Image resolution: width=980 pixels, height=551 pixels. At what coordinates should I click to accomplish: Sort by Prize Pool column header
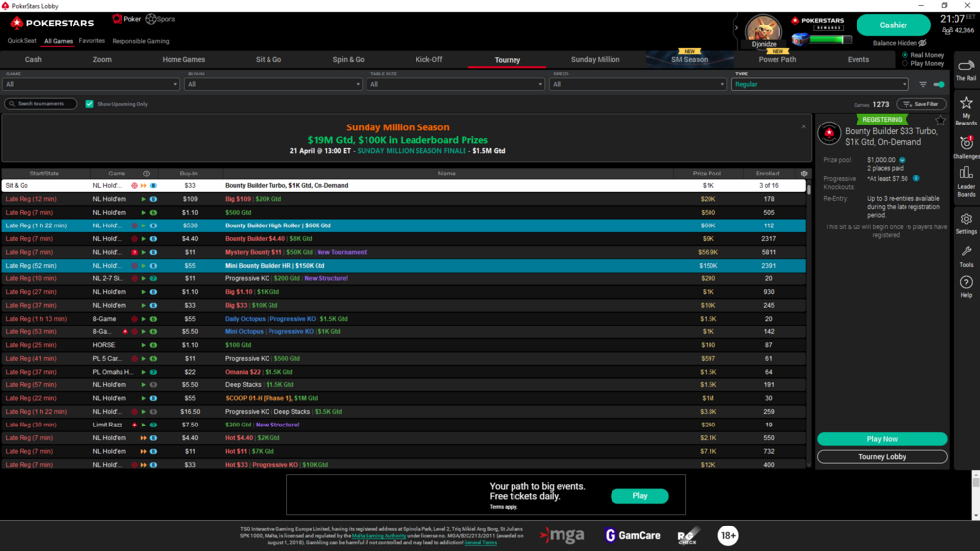[x=707, y=174]
